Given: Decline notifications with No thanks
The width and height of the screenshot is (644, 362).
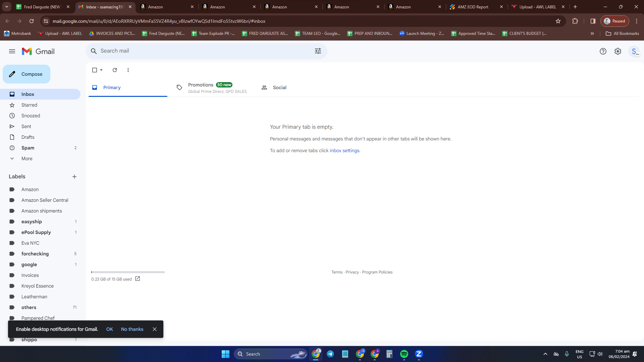Looking at the screenshot, I should (x=132, y=329).
